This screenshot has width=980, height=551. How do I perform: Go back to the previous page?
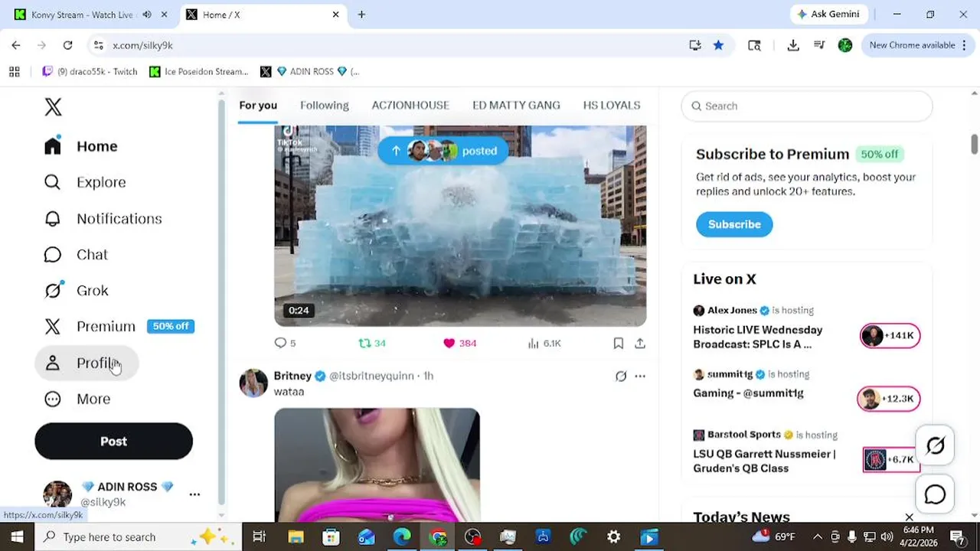click(x=16, y=45)
